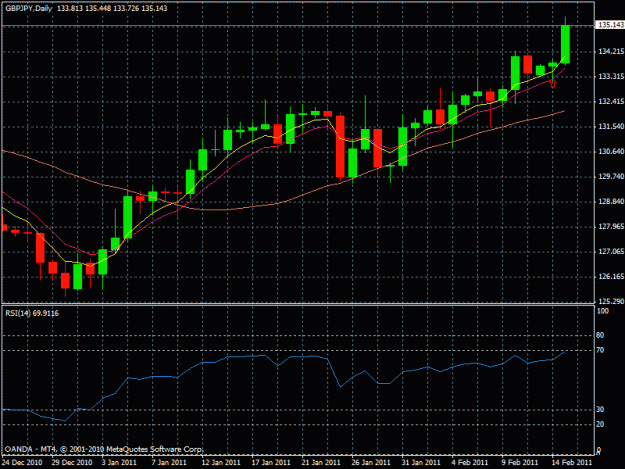
Task: Click the GBPJPY,Daily chart title
Action: pos(29,8)
